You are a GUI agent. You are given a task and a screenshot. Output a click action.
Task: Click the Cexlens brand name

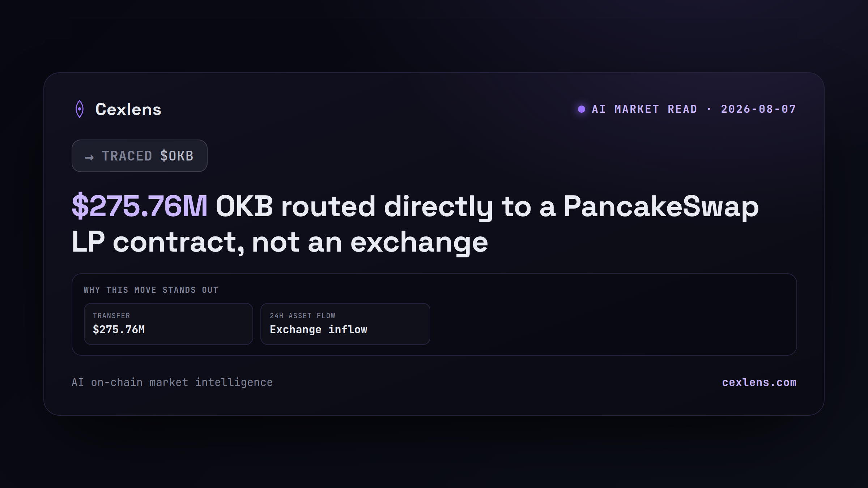(x=128, y=109)
